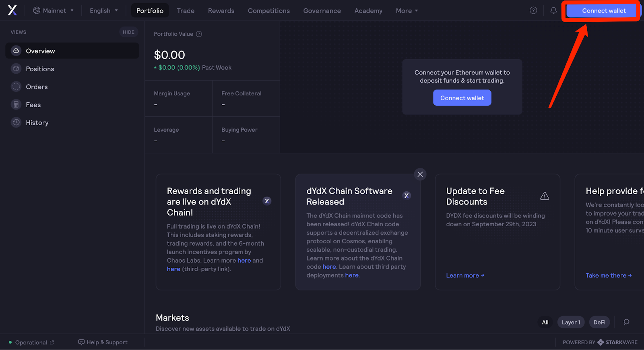
Task: Click Connect wallet in the center panel
Action: (462, 98)
